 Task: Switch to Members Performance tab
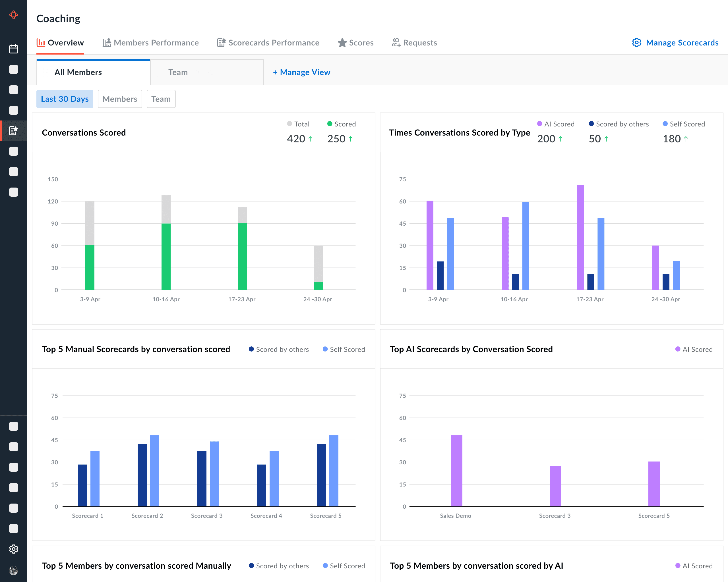151,43
